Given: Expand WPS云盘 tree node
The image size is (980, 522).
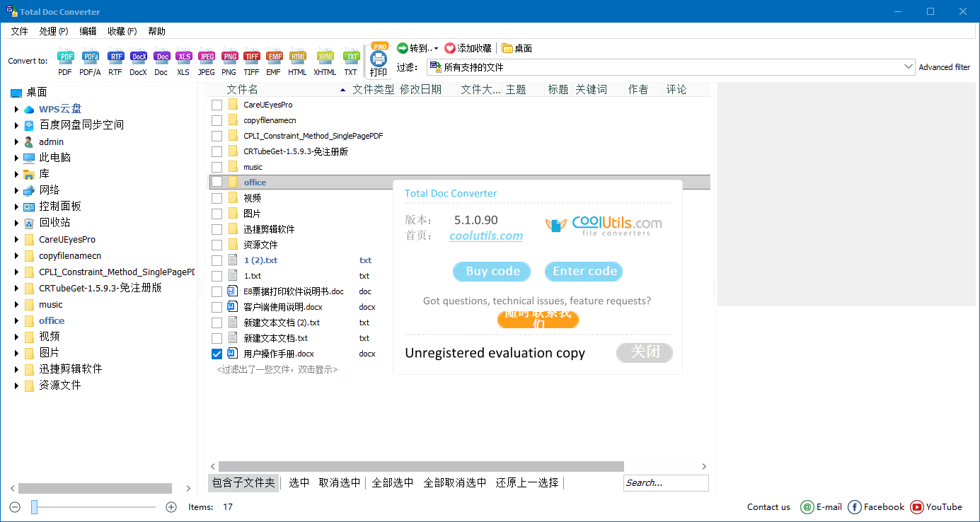Looking at the screenshot, I should (x=16, y=109).
